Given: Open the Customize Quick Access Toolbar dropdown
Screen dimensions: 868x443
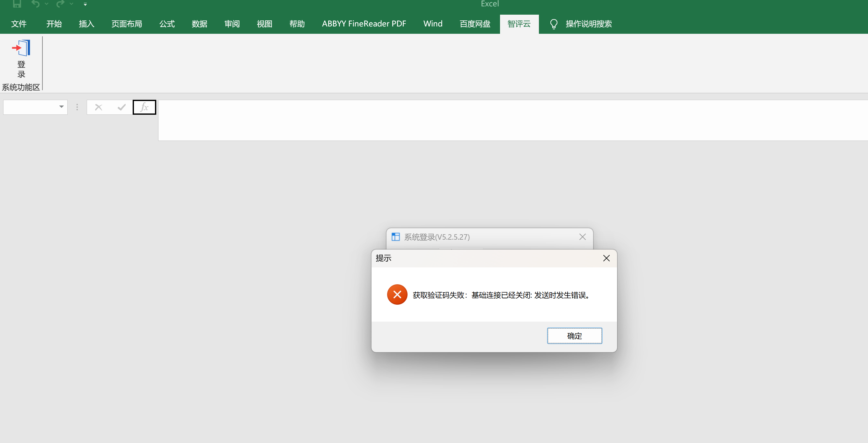Looking at the screenshot, I should [x=85, y=4].
